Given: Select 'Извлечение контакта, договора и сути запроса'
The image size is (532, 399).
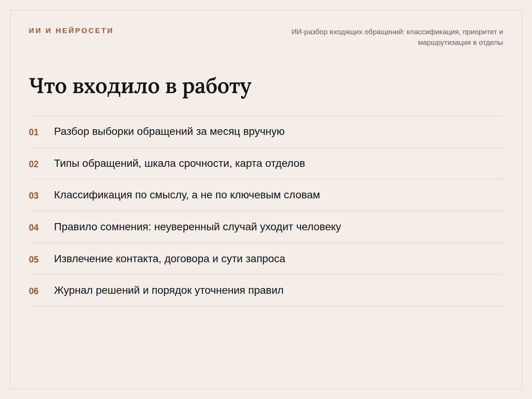Looking at the screenshot, I should point(169,259).
